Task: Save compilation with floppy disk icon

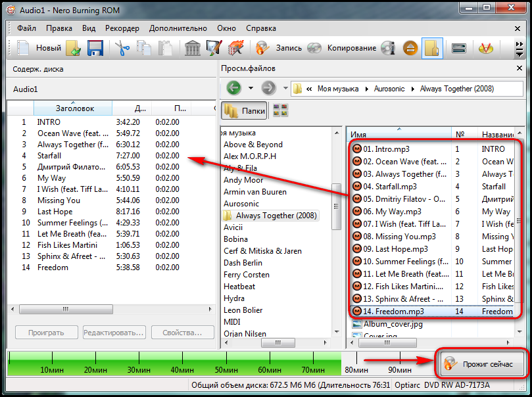Action: tap(95, 48)
